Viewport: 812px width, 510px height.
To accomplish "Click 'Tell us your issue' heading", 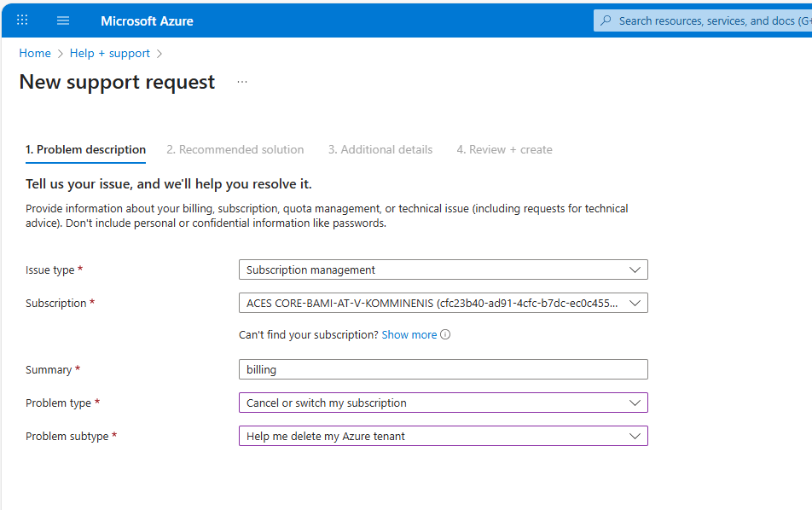I will [168, 184].
